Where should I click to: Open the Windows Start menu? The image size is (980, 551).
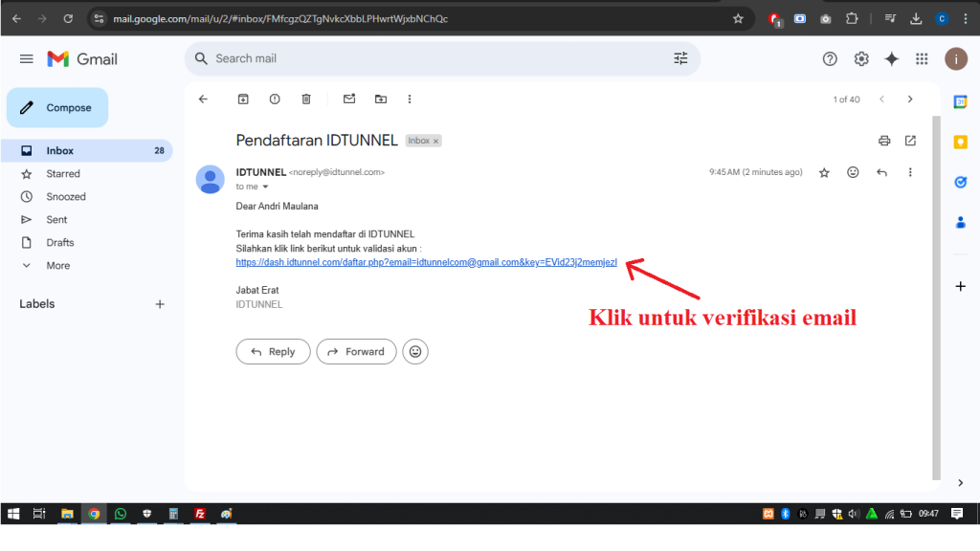13,514
